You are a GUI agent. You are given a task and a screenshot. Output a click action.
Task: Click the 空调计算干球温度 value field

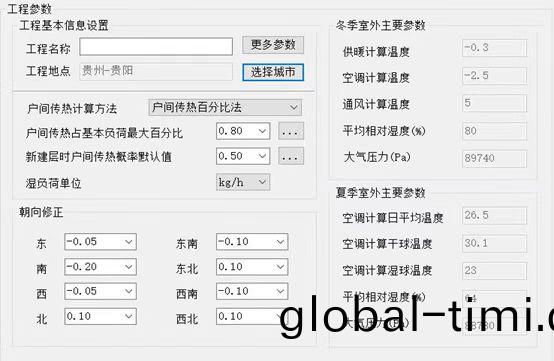(x=494, y=243)
